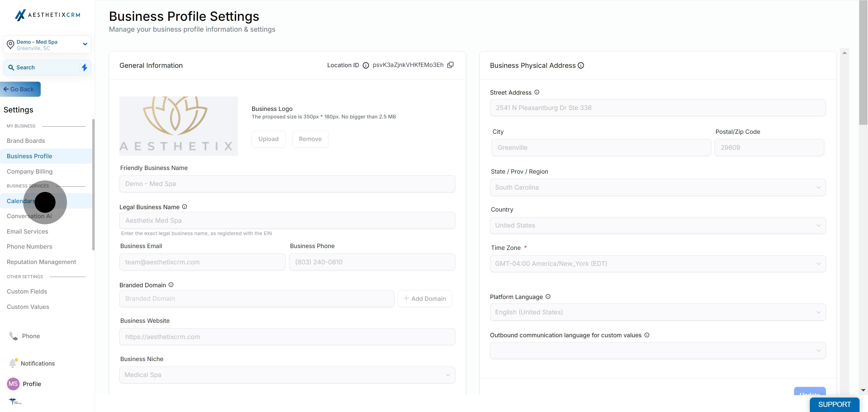
Task: Click the Business Physical Address info icon
Action: click(581, 65)
